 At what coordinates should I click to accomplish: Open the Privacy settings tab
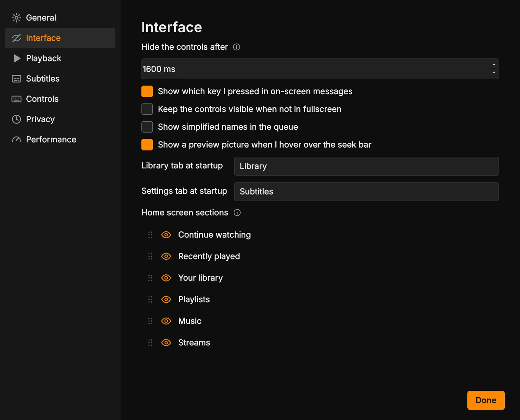60,119
